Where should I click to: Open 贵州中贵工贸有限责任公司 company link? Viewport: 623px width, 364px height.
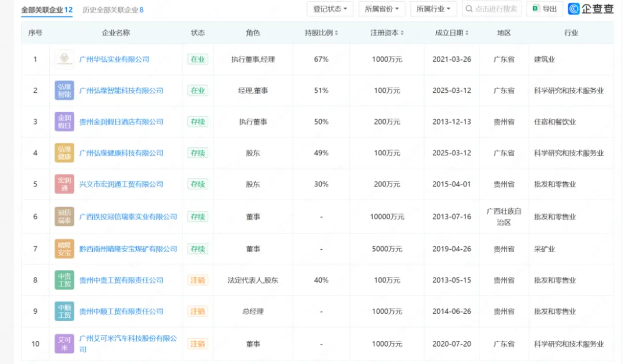point(121,280)
